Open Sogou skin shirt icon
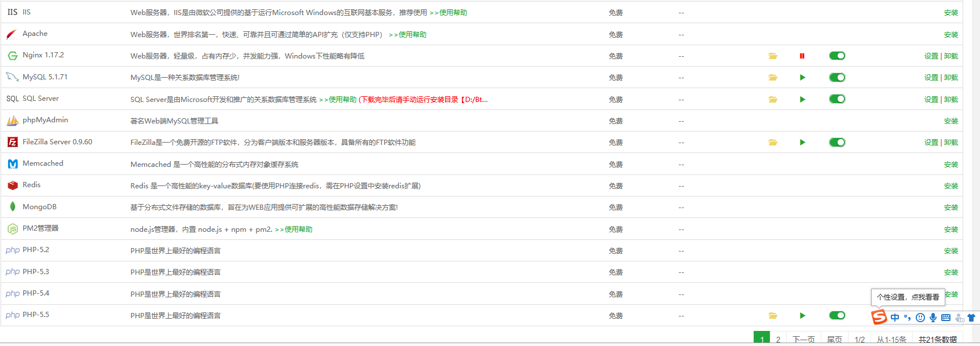980x346 pixels. coord(971,318)
